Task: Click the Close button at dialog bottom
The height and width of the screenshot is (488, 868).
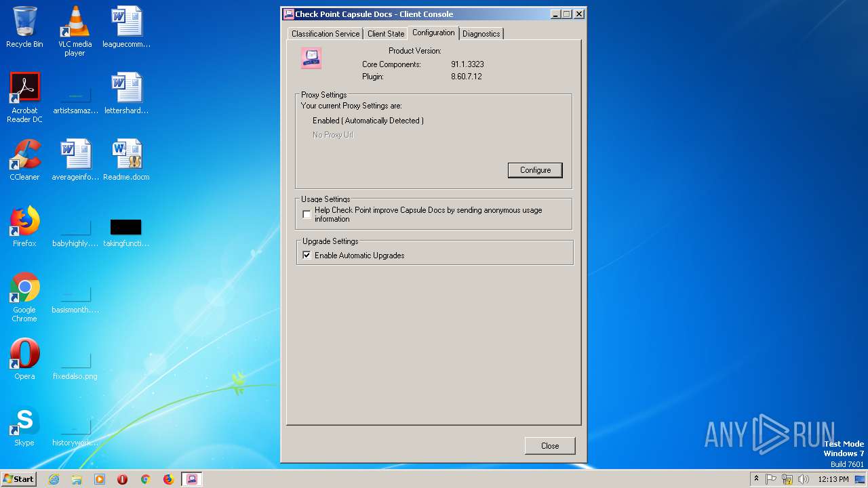Action: click(550, 446)
